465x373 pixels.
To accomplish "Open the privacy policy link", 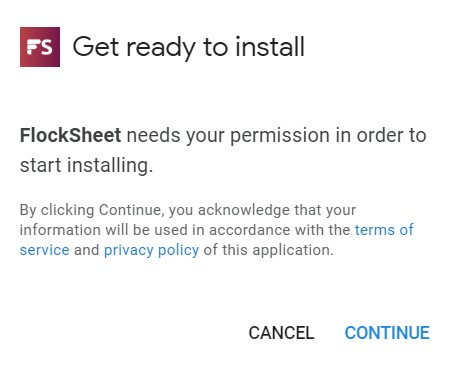I will coord(151,250).
